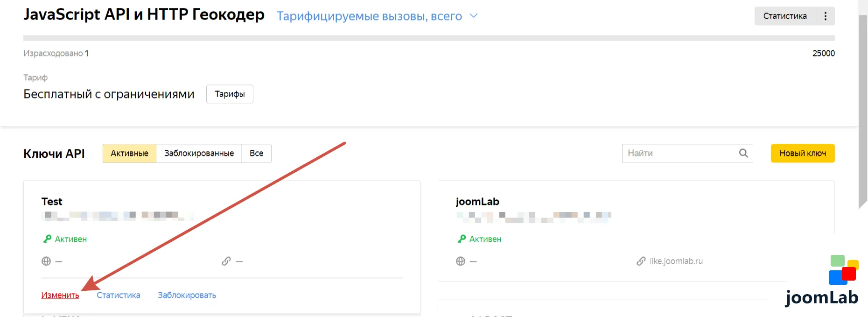Click the Ключи API heading
Screen dimensions: 868x317
(54, 154)
